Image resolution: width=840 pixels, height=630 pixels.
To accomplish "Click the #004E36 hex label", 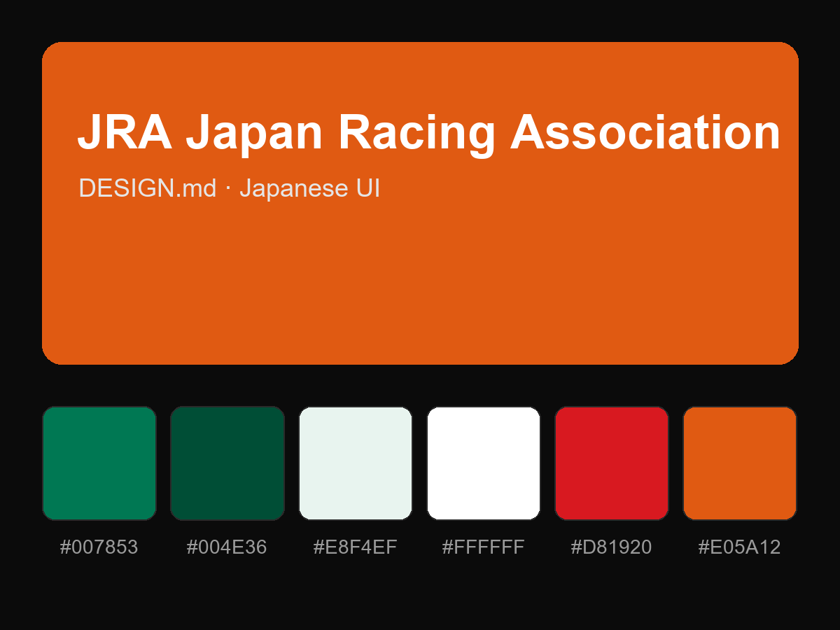I will tap(227, 547).
